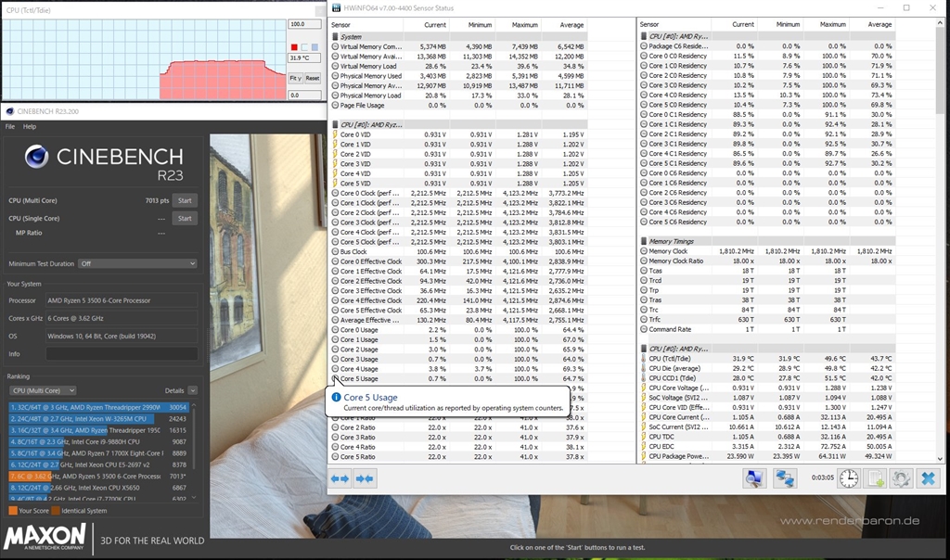Click the icon next to Page File Usage
Viewport: 950px width, 560px height.
335,106
